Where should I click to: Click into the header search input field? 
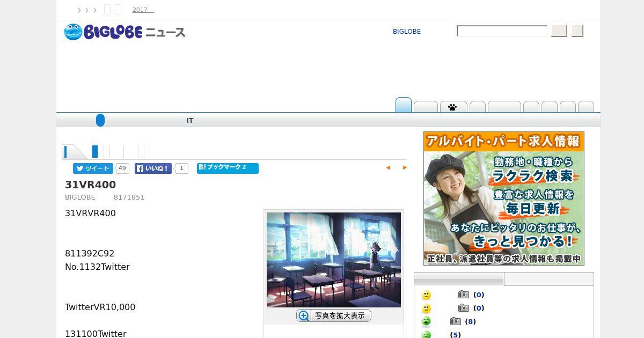coord(502,31)
